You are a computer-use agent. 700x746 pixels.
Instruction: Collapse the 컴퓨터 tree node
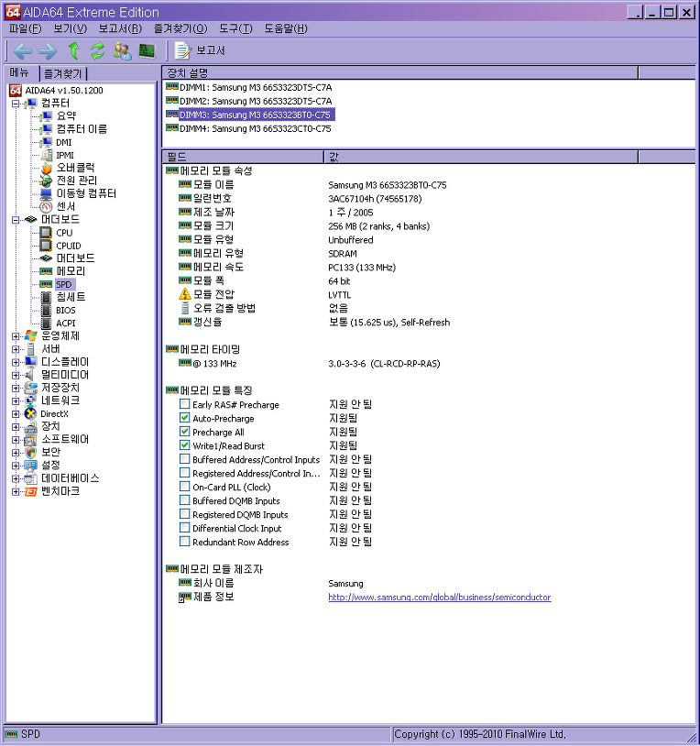pos(16,104)
